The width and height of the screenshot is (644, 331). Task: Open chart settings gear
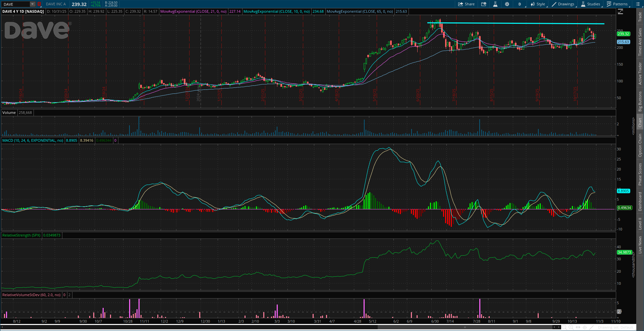click(507, 4)
